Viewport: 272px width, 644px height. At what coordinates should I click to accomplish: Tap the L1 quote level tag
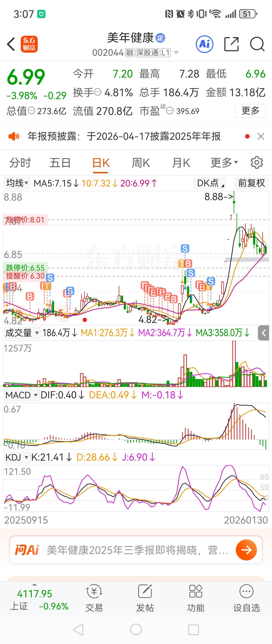166,53
